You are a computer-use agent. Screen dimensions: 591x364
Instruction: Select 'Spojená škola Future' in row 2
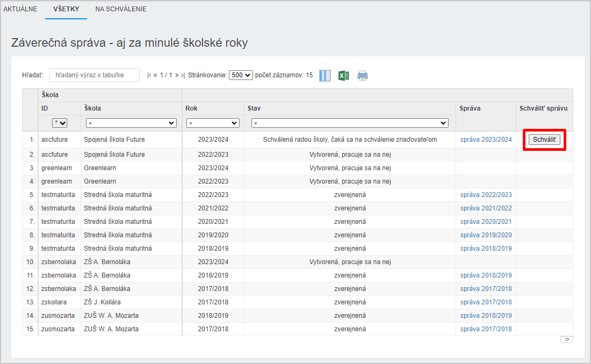click(114, 155)
